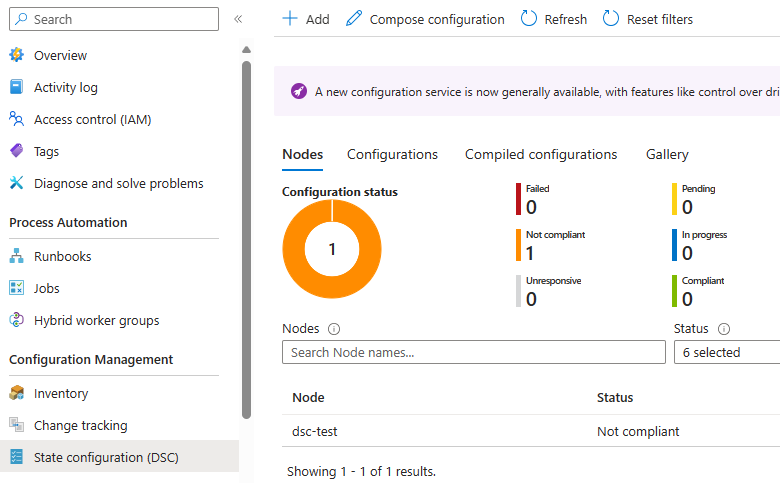Click the Overview gear icon in sidebar
This screenshot has width=780, height=483.
coord(16,55)
